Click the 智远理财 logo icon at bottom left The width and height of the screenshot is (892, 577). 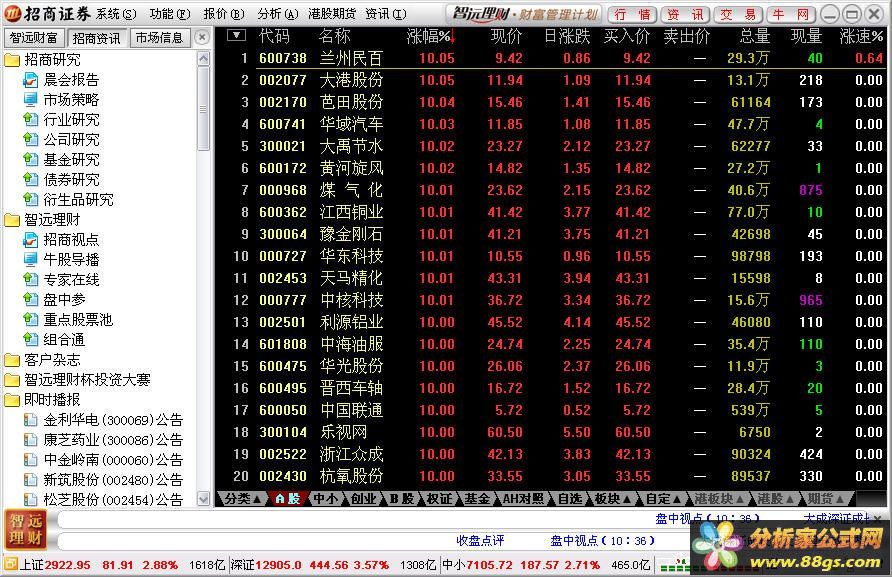[x=25, y=529]
